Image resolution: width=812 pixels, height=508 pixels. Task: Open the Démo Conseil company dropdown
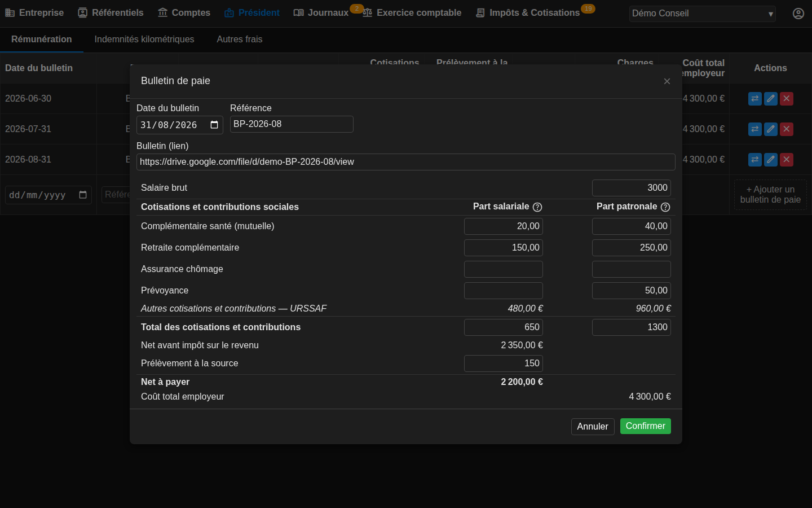703,14
